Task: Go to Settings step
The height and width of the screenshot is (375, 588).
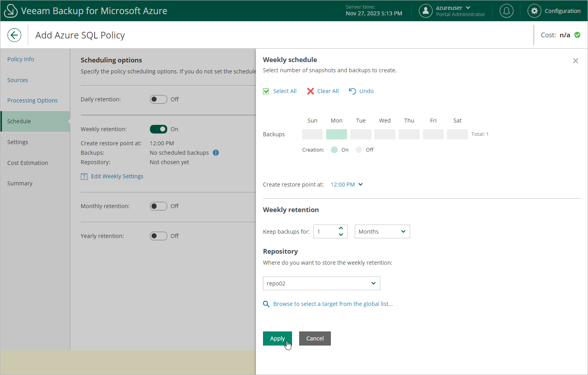Action: click(x=18, y=142)
